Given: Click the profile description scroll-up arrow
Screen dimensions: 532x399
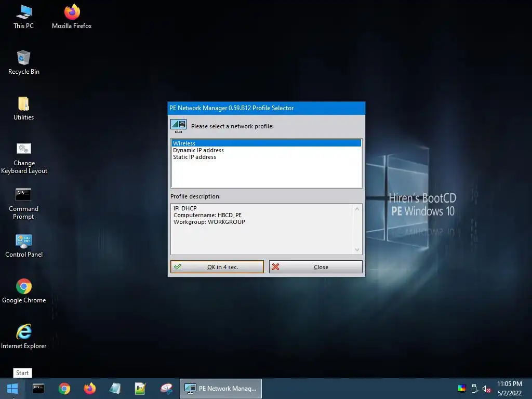Looking at the screenshot, I should point(357,209).
